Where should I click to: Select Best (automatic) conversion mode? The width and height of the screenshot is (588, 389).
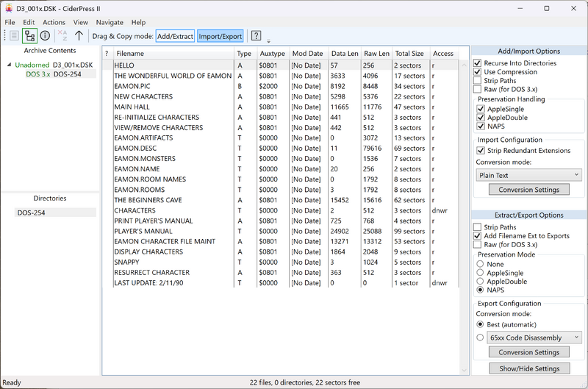tap(480, 324)
